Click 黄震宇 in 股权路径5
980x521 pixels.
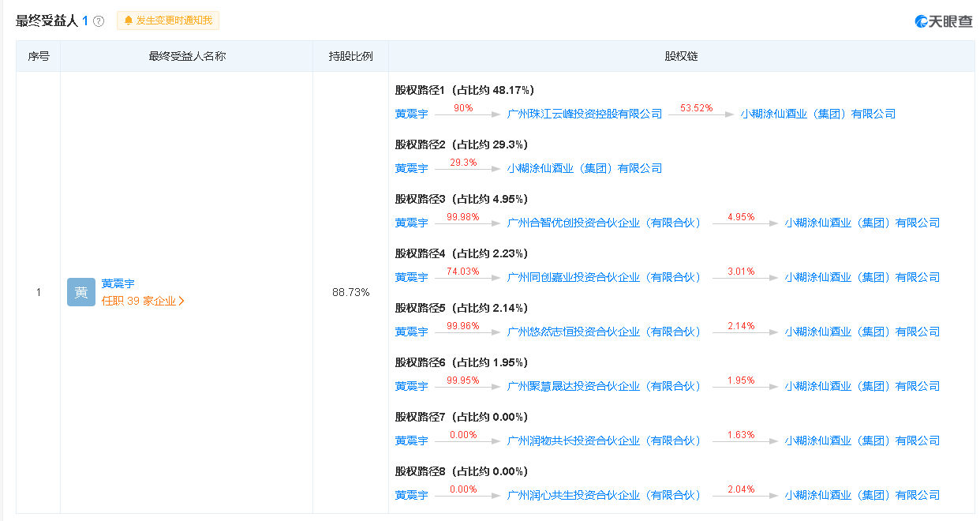[x=412, y=332]
